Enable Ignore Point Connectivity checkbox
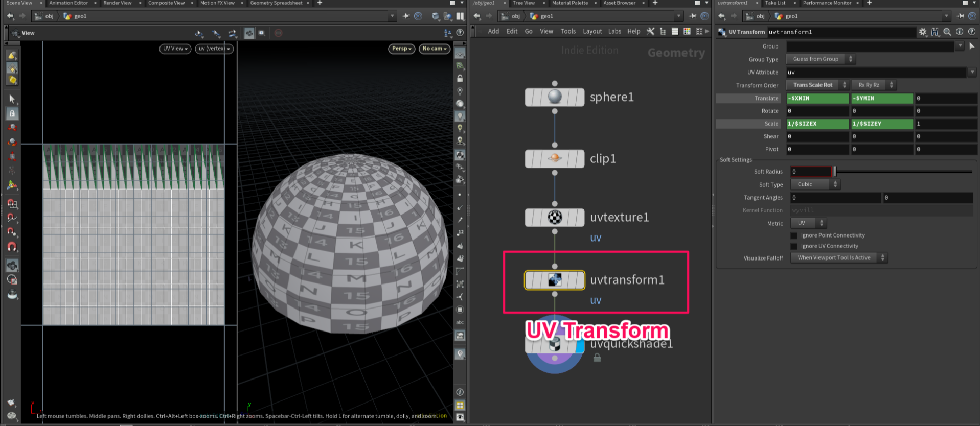 pos(794,235)
